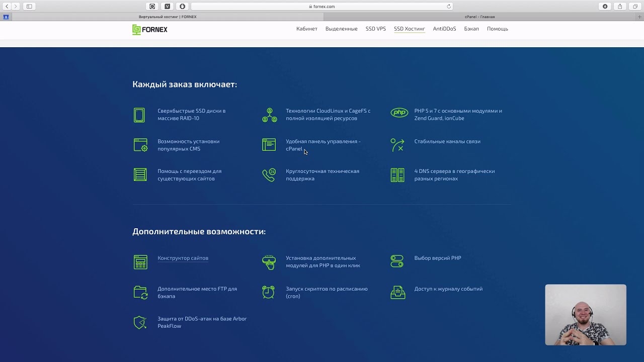Click the 24-hour support phone icon
Image resolution: width=644 pixels, height=362 pixels.
tap(269, 174)
